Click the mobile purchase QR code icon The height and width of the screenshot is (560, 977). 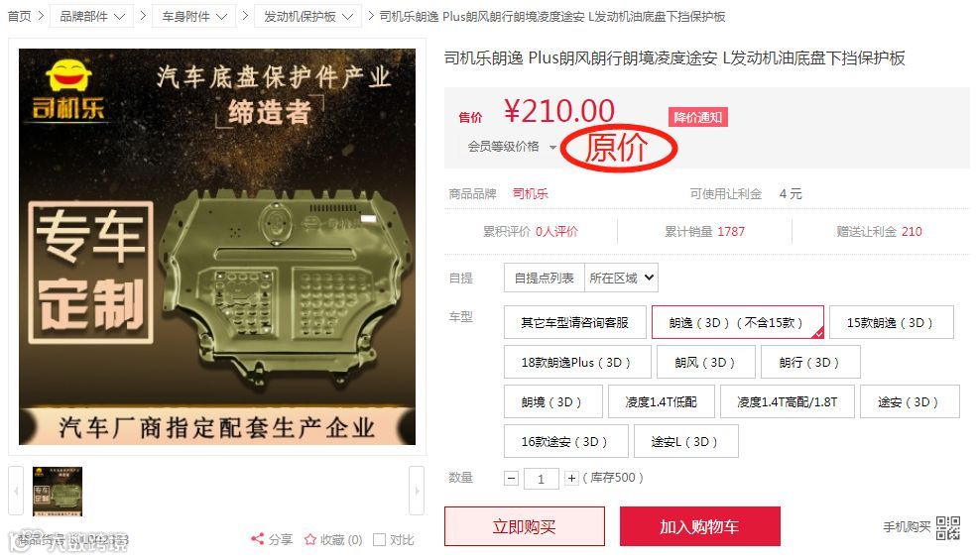click(x=947, y=527)
